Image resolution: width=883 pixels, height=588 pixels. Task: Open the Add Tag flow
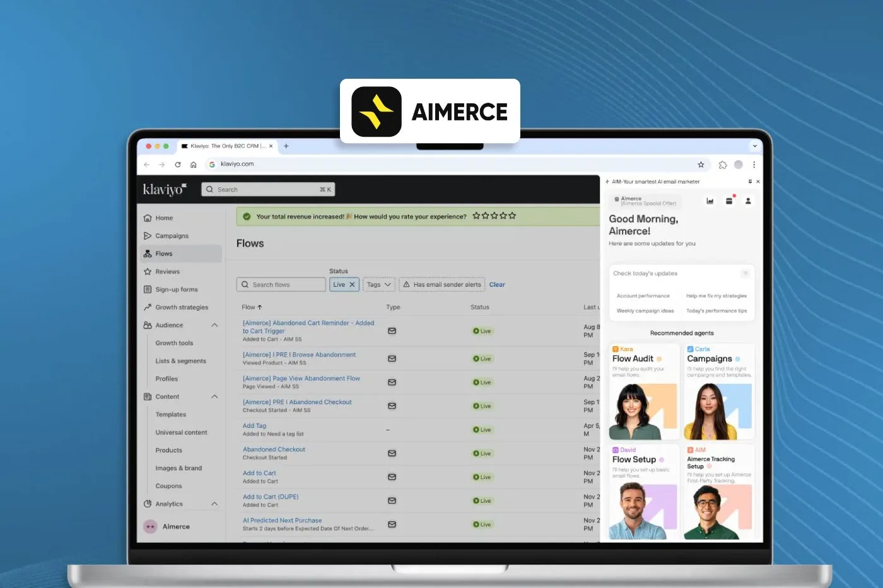click(x=255, y=425)
